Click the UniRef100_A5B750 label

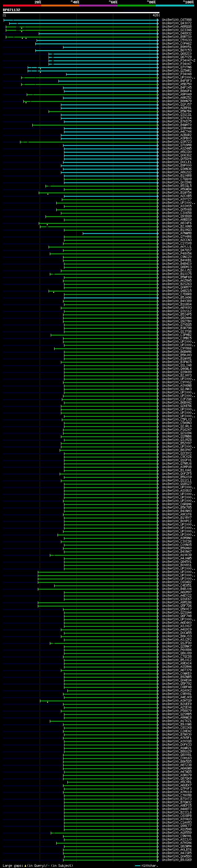coord(177,84)
